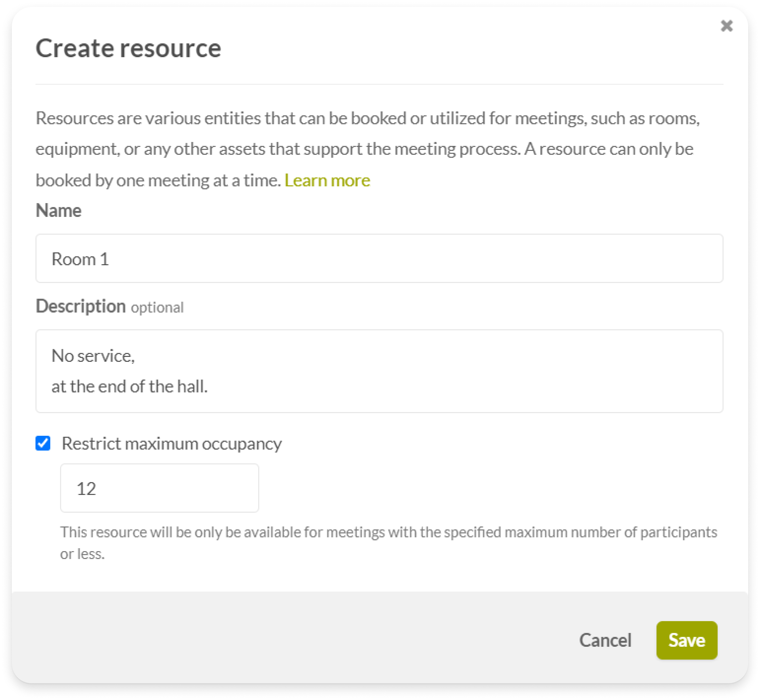Click the Resources explanation paragraph
760x700 pixels.
368,149
